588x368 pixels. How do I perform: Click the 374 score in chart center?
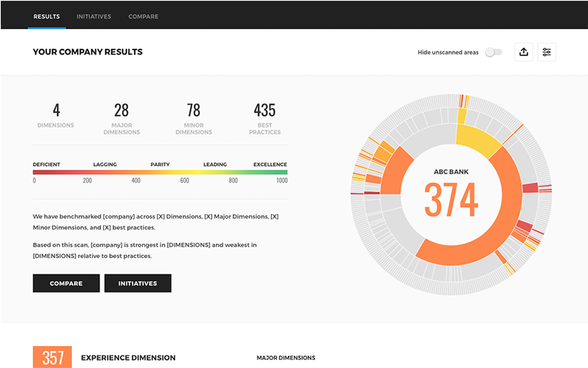pyautogui.click(x=450, y=200)
